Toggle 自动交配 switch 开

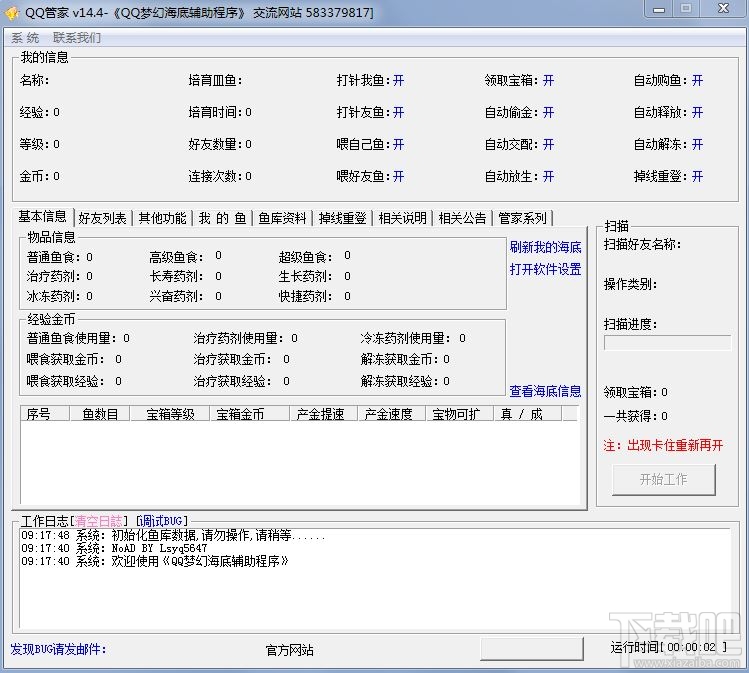(x=548, y=144)
